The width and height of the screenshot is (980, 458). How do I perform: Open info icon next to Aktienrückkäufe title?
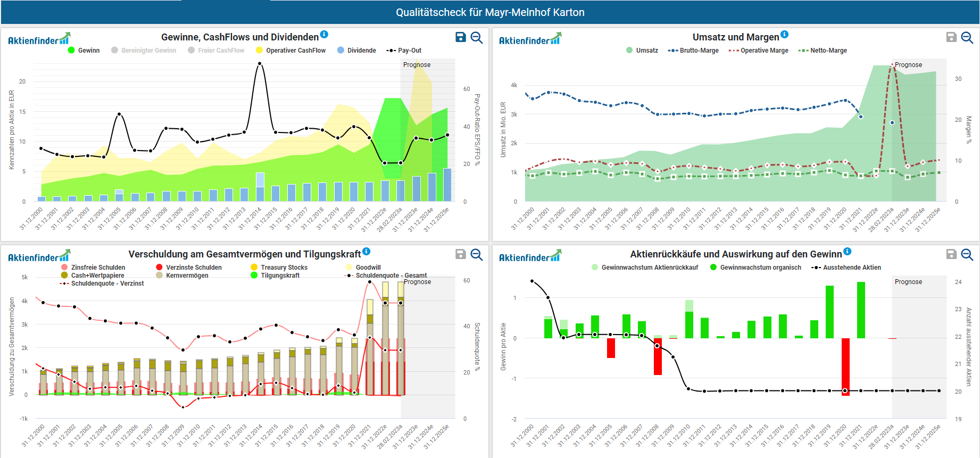pos(848,252)
